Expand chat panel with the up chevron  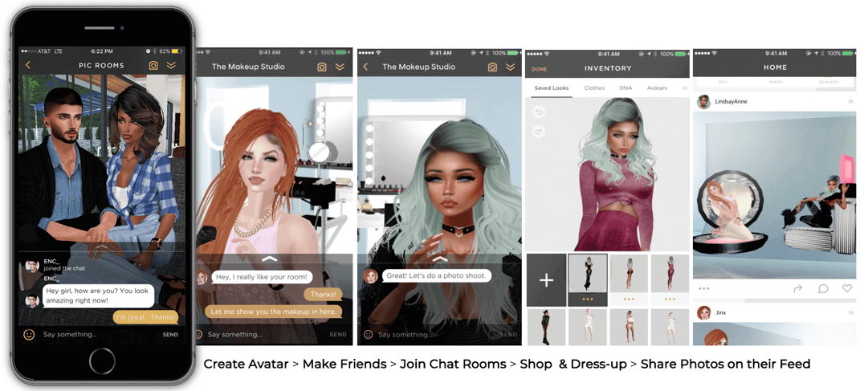[x=270, y=259]
